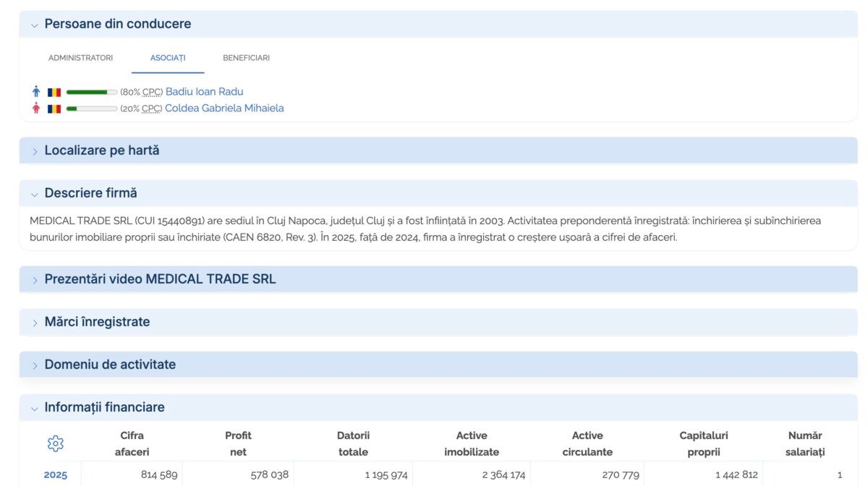868x486 pixels.
Task: Expand Mărci înregistrate section
Action: pyautogui.click(x=438, y=322)
